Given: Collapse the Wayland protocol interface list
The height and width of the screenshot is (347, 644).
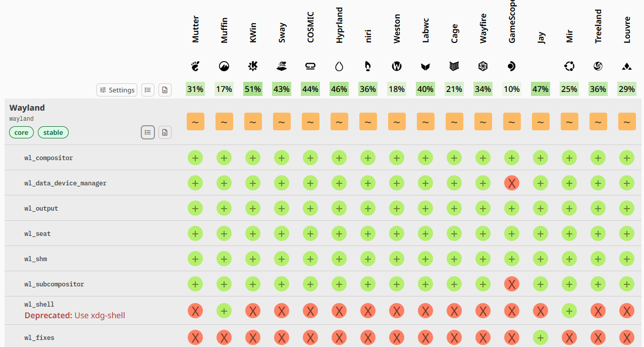Looking at the screenshot, I should pos(148,132).
